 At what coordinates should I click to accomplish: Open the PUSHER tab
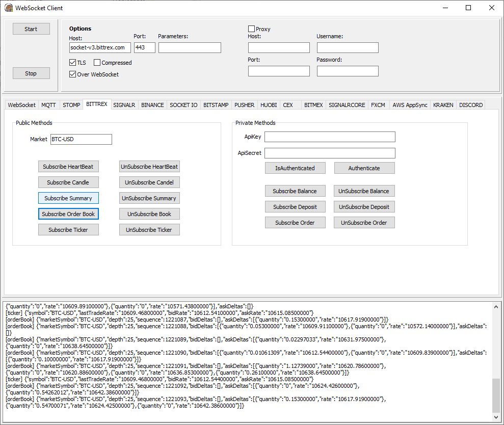point(244,105)
